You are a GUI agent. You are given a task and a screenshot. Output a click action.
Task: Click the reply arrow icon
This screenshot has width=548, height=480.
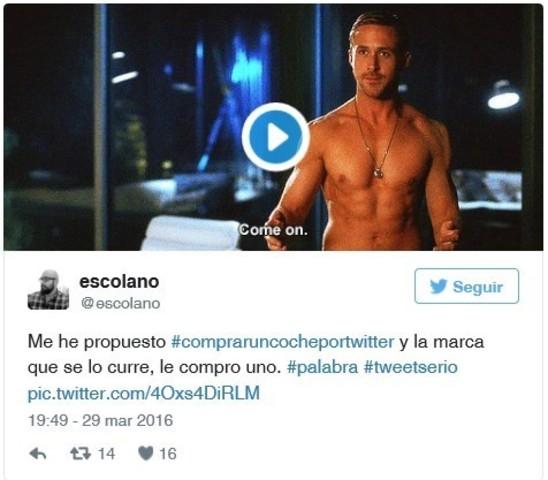tap(38, 454)
